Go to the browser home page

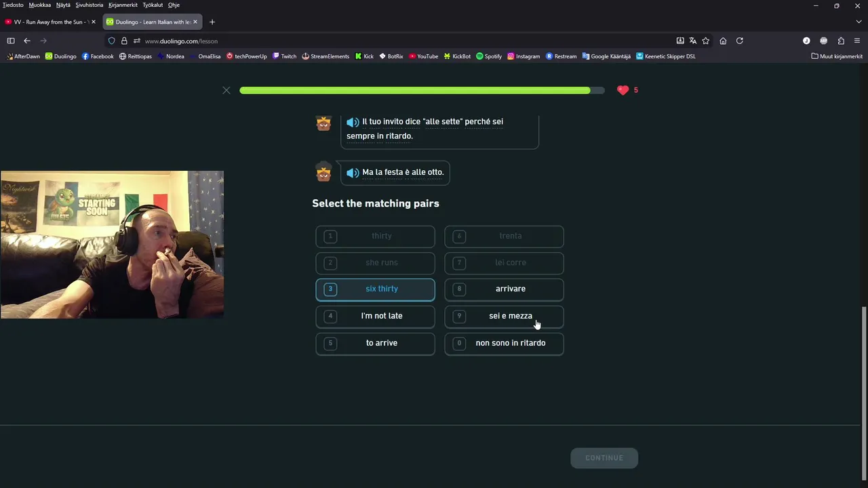[723, 41]
